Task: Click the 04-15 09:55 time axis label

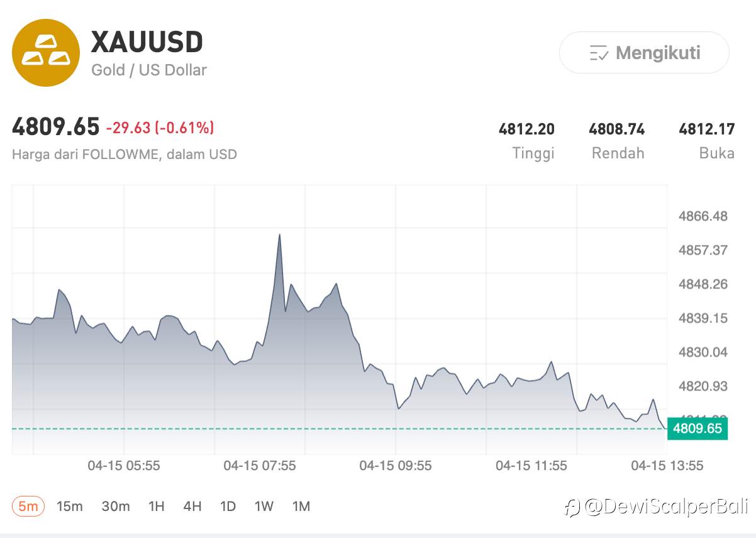Action: tap(396, 466)
